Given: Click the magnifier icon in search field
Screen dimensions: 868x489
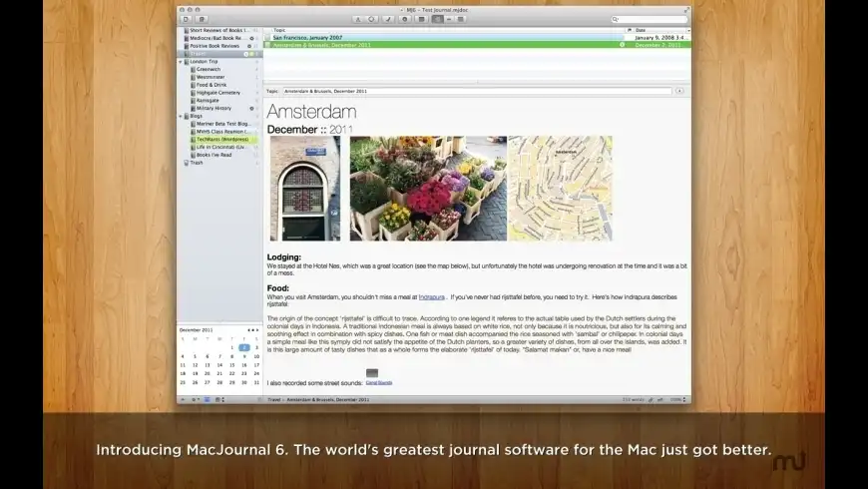Looking at the screenshot, I should 615,19.
